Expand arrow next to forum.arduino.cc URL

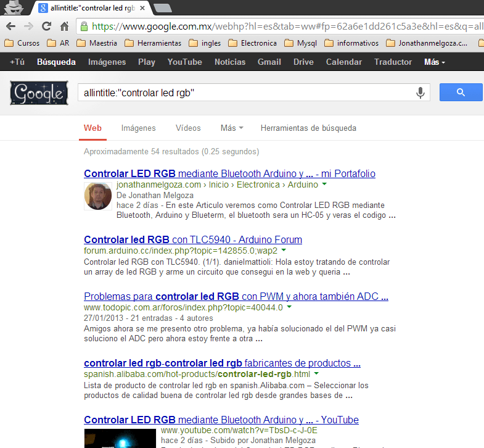point(284,250)
